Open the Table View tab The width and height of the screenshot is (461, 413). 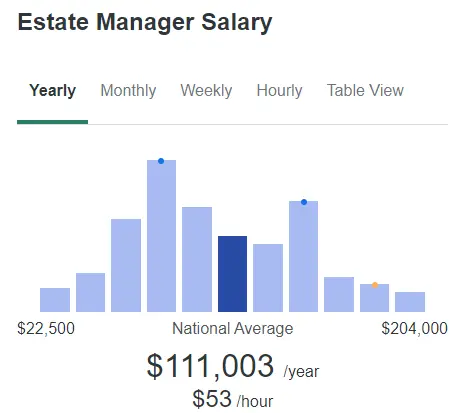coord(365,91)
